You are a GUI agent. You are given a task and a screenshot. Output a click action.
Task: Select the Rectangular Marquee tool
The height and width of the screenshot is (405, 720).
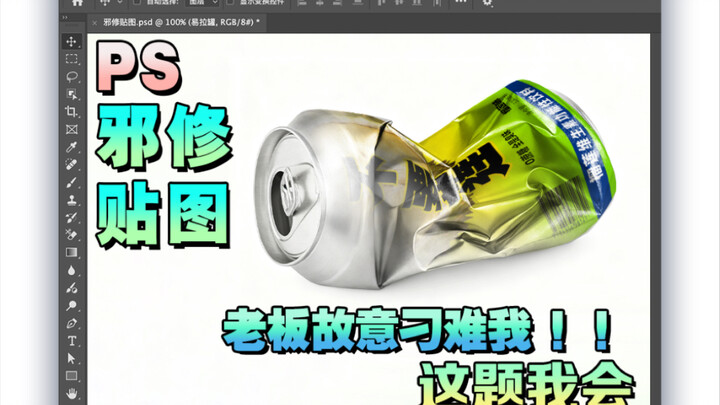[x=71, y=59]
